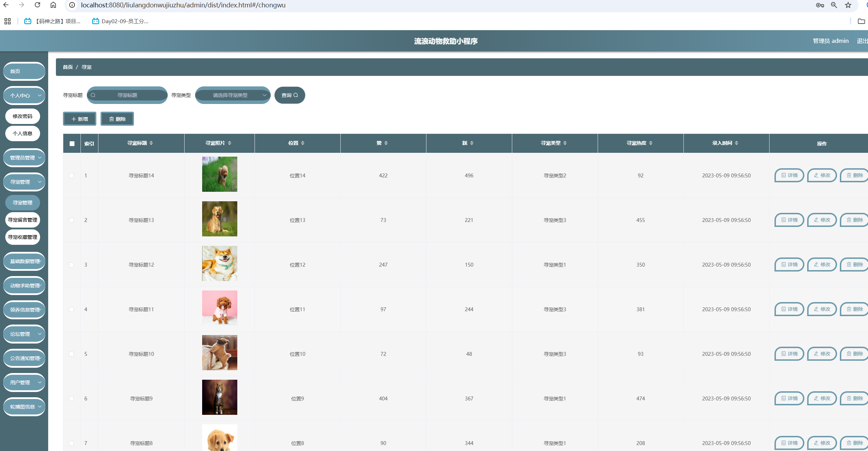Sort by 寻宠热度 column arrows

tap(651, 143)
